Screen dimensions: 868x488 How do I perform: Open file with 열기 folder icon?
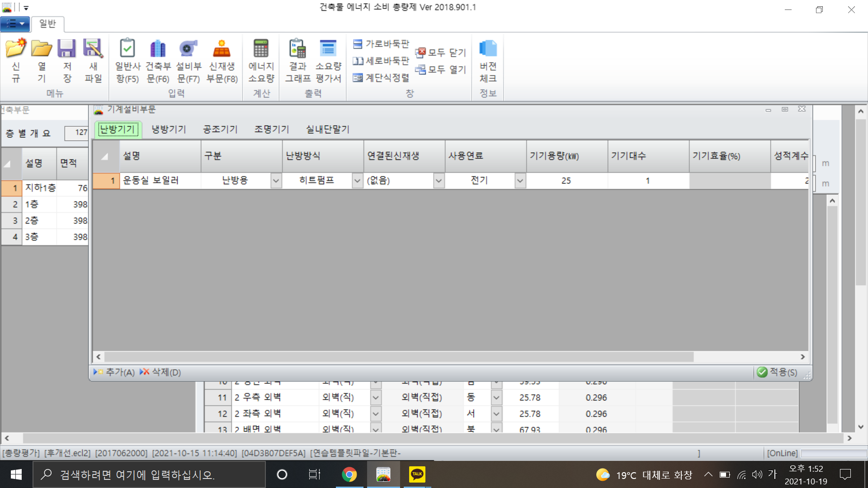coord(41,49)
